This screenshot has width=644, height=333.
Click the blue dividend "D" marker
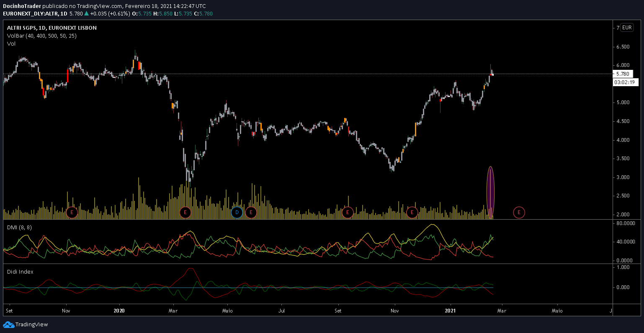tap(237, 213)
